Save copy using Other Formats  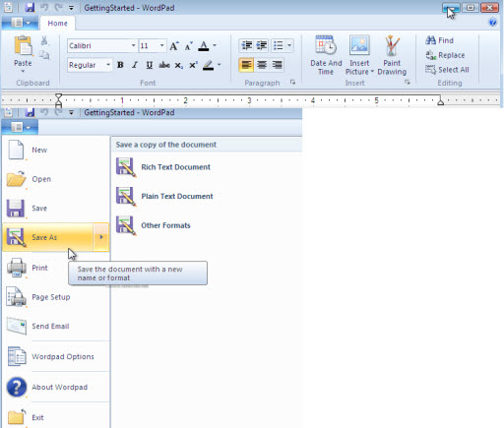tap(154, 225)
